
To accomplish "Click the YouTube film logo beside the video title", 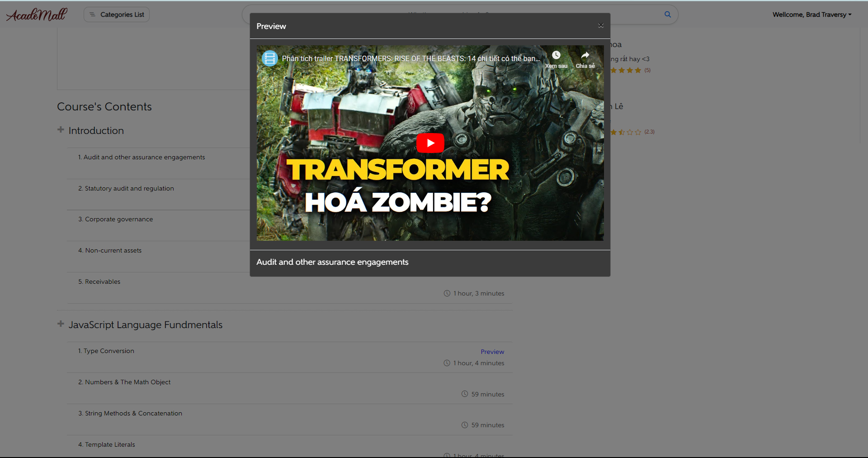I will (x=269, y=58).
